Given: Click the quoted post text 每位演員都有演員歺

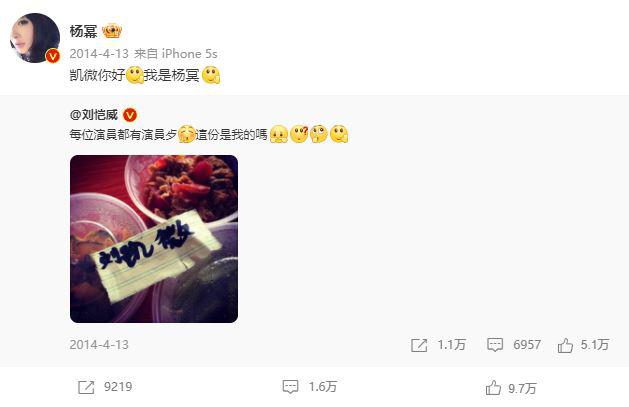Looking at the screenshot, I should point(123,134).
